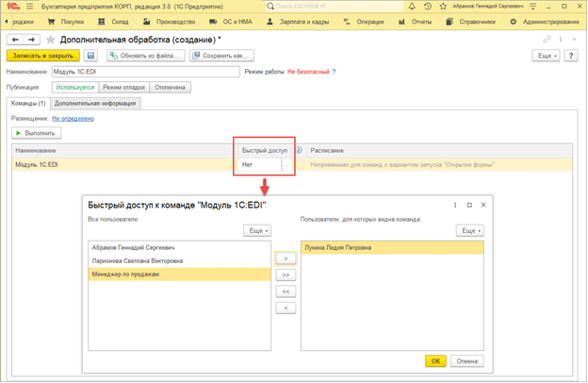Open service settings icon next to user name
Viewport: 588px width, 383px height.
tap(533, 7)
